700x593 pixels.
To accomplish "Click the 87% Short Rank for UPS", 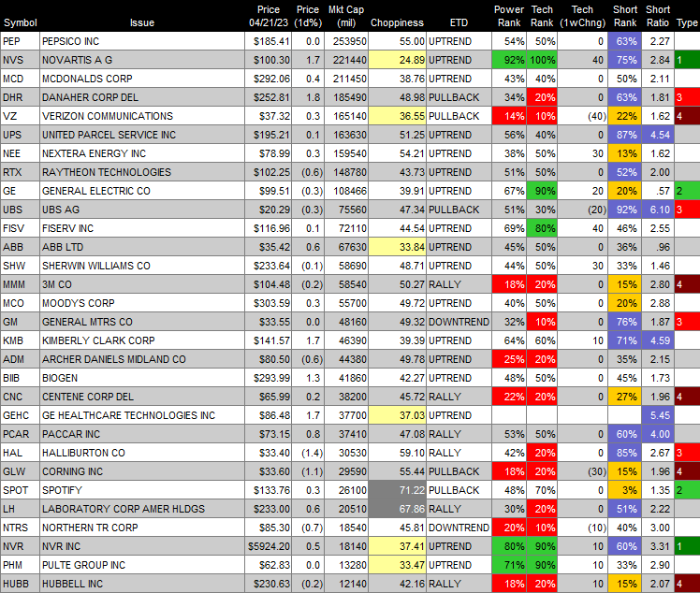I will [624, 135].
